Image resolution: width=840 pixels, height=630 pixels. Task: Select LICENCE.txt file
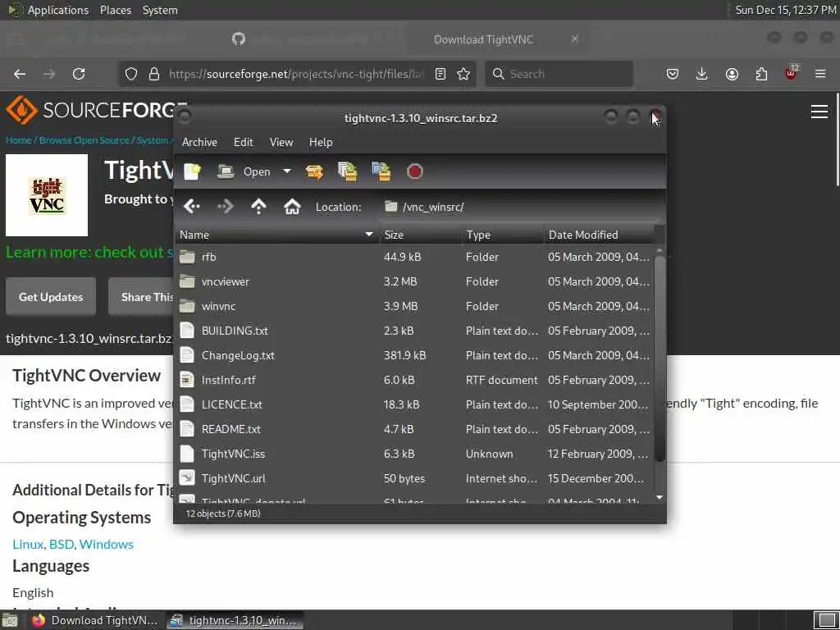click(x=414, y=405)
